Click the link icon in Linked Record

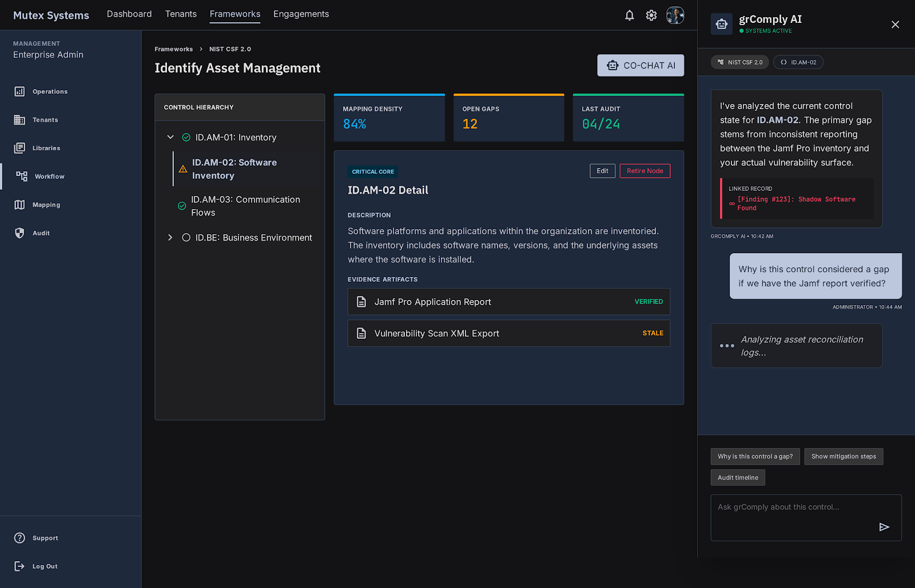coord(732,203)
